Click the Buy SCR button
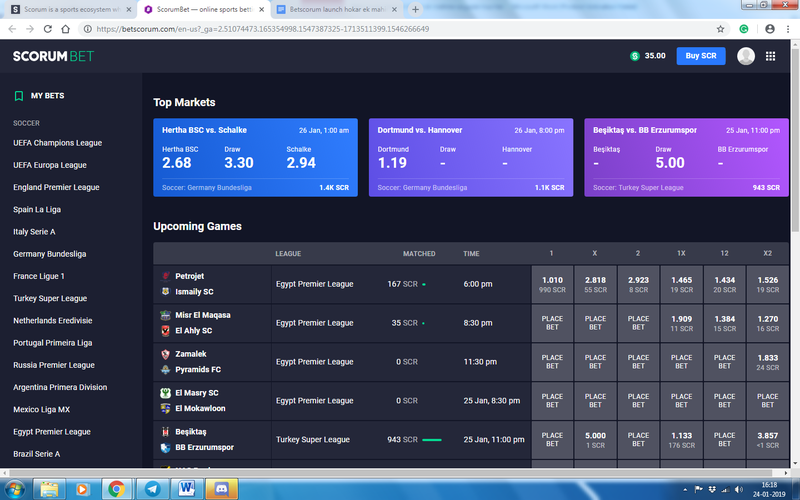Image resolution: width=800 pixels, height=500 pixels. [x=701, y=56]
